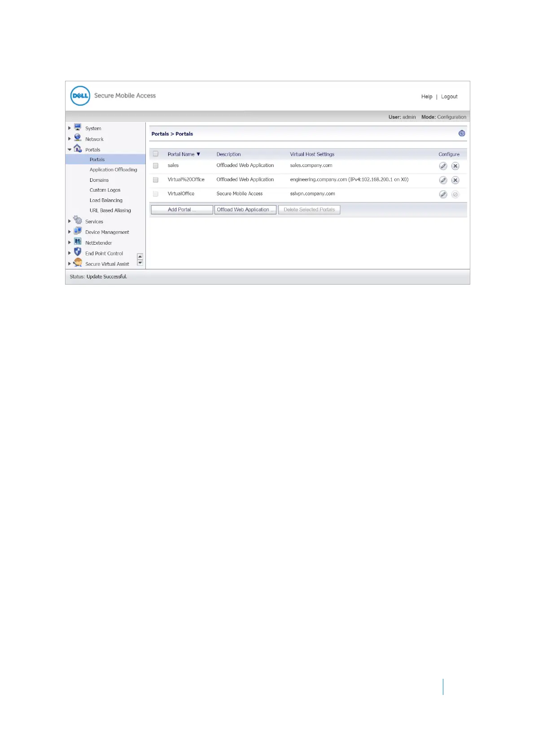Edit the Virtual%20Office portal pencil icon
The width and height of the screenshot is (534, 756).
tap(443, 180)
